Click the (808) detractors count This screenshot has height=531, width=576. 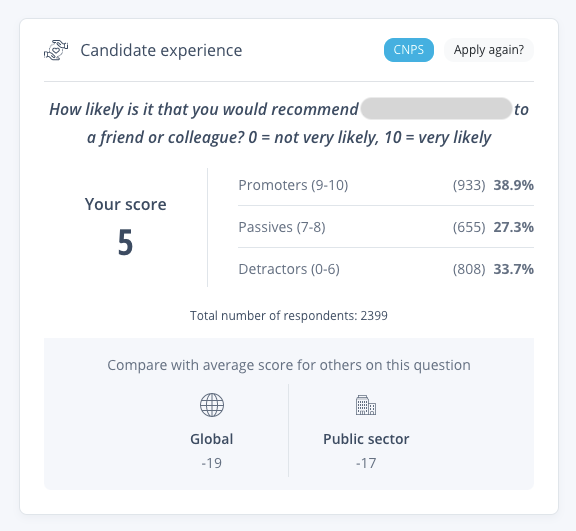pos(469,269)
